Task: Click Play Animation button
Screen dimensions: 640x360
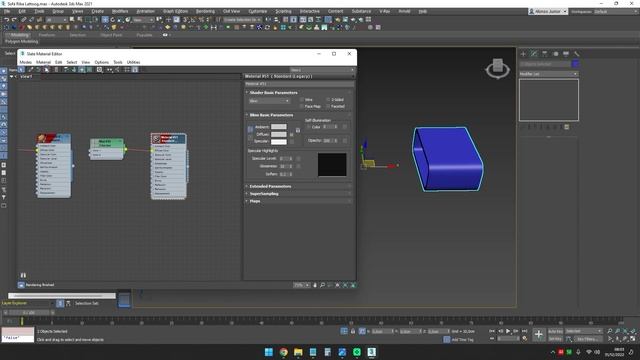Action: point(508,331)
